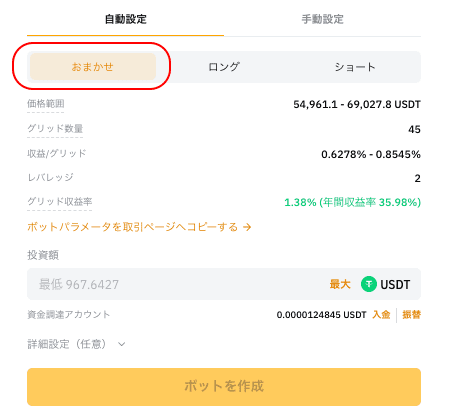
Task: Expand 詳細設定（任意）section
Action: (x=76, y=344)
